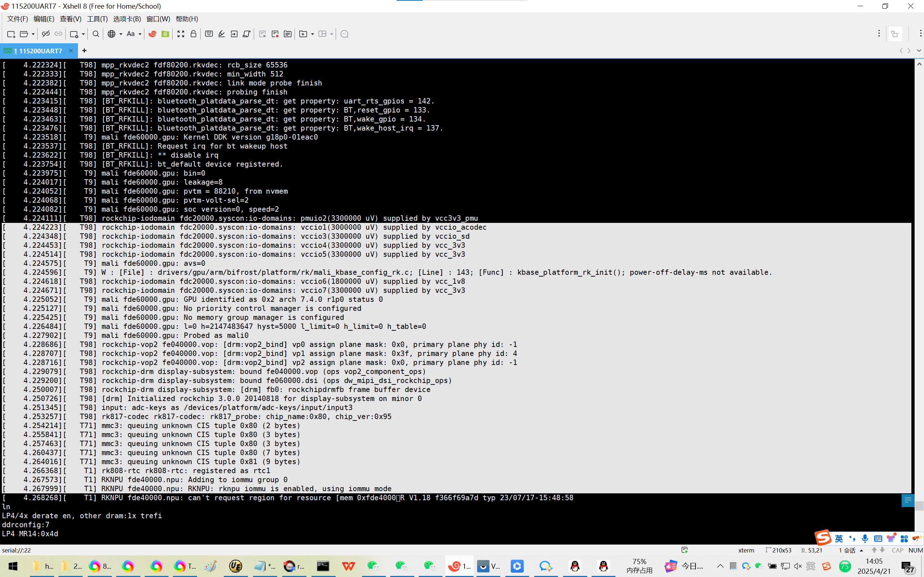Open the keyboard mapping icon
The width and height of the screenshot is (924, 577).
tap(209, 34)
